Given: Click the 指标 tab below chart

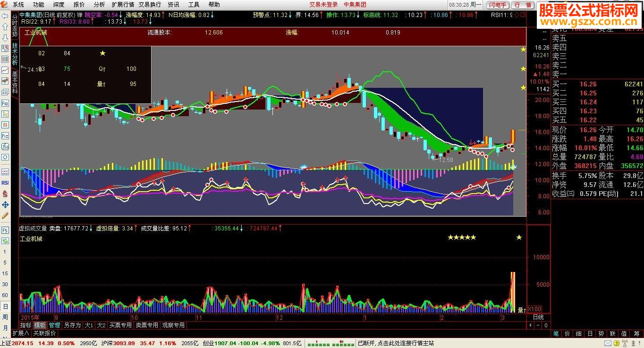Looking at the screenshot, I should [x=25, y=325].
